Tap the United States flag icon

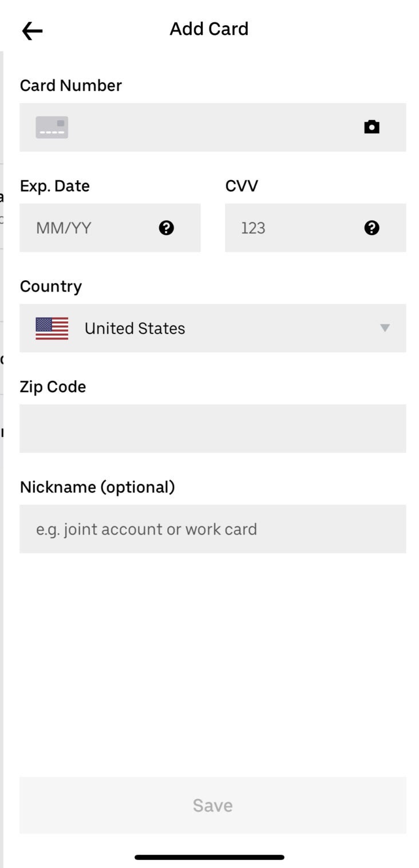(x=52, y=328)
